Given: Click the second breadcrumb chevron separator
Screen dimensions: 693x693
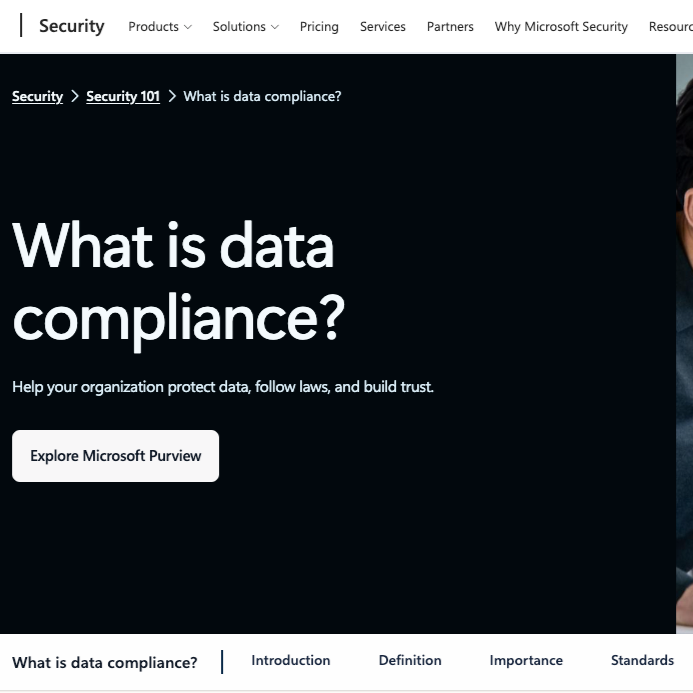Looking at the screenshot, I should 172,96.
